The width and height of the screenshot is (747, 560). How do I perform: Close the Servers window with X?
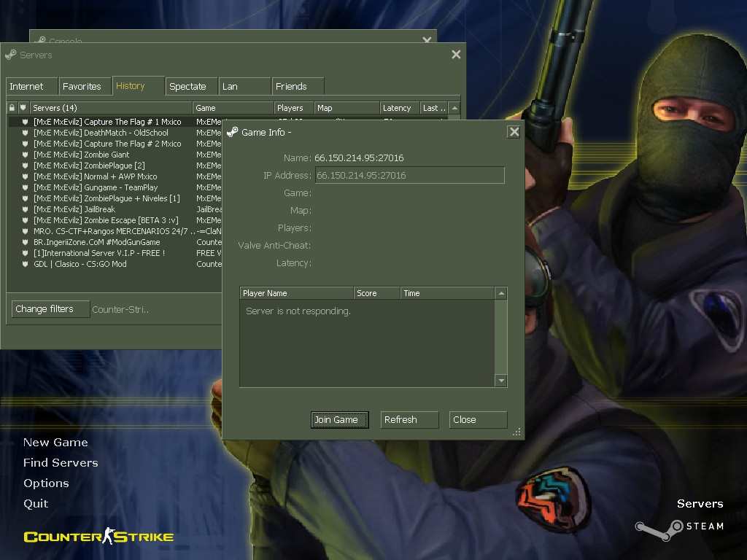pyautogui.click(x=456, y=55)
